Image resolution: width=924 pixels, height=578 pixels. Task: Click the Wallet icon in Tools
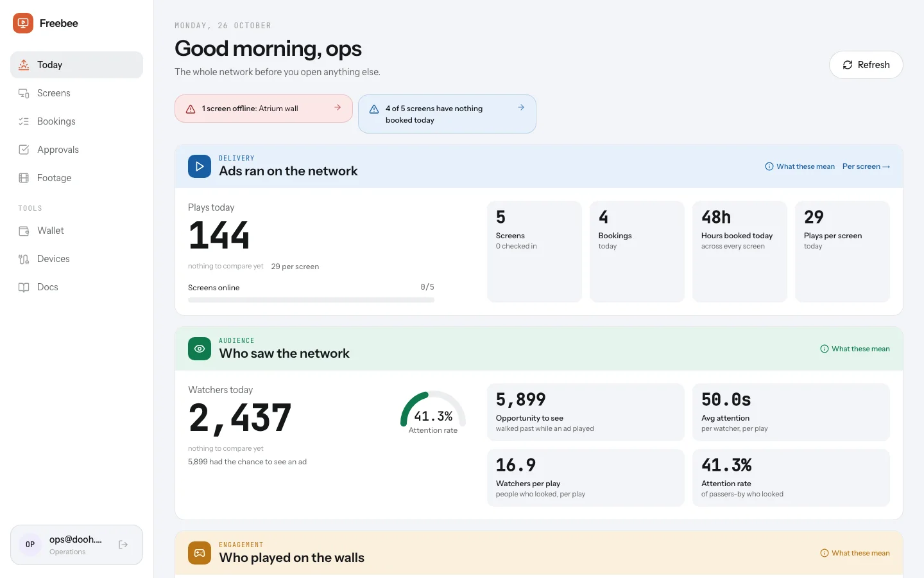point(24,231)
